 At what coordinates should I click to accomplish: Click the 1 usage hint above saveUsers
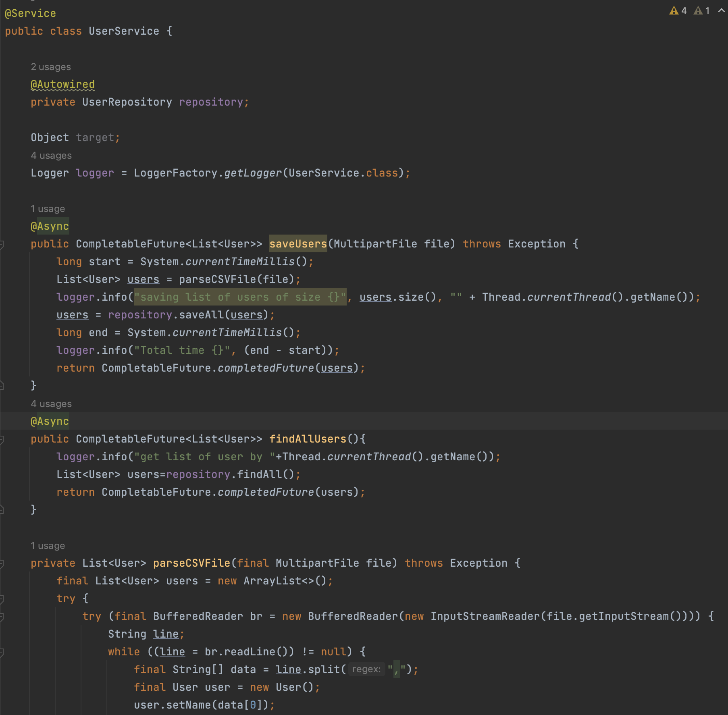click(48, 208)
